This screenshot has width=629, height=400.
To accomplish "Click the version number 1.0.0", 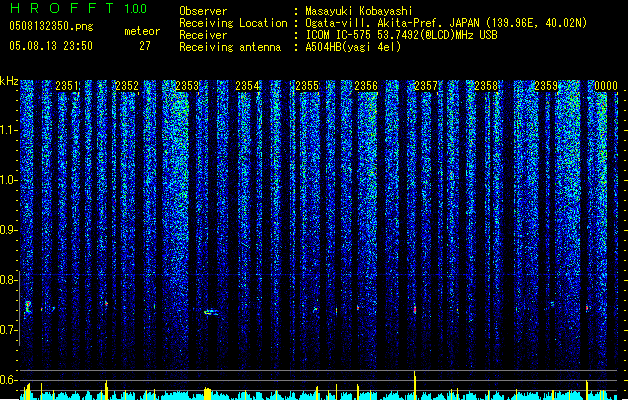I will point(136,9).
